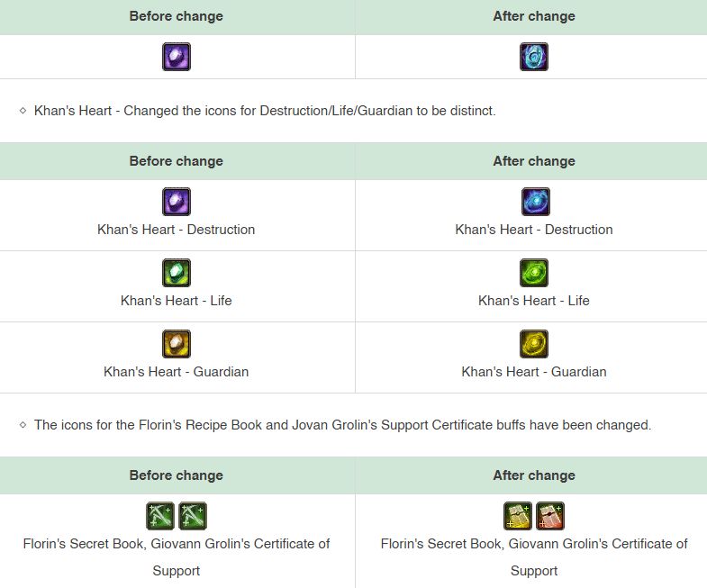This screenshot has height=588, width=707.
Task: Click the old purple Khan's Heart Destruction icon
Action: click(x=177, y=202)
